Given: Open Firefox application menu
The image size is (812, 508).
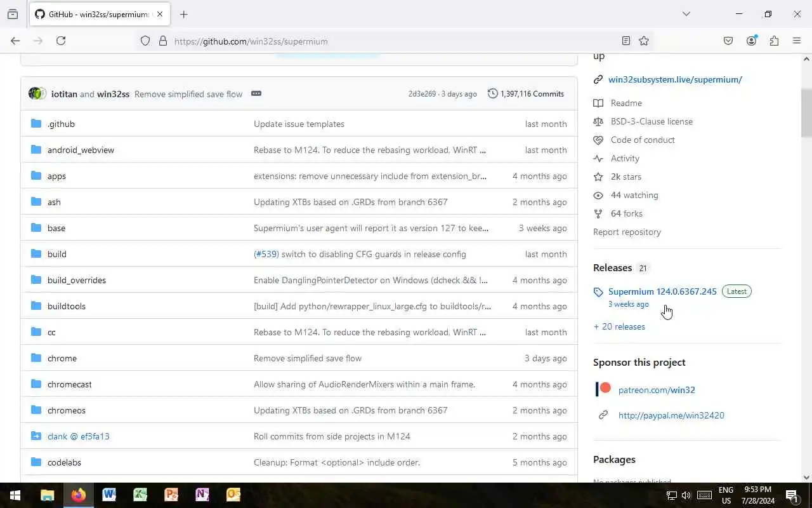Looking at the screenshot, I should (x=797, y=41).
